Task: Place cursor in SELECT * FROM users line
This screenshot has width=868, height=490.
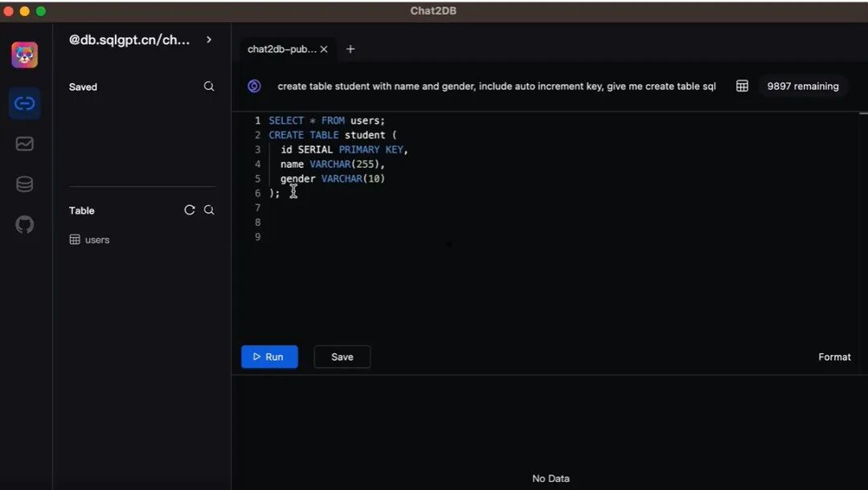Action: (326, 120)
